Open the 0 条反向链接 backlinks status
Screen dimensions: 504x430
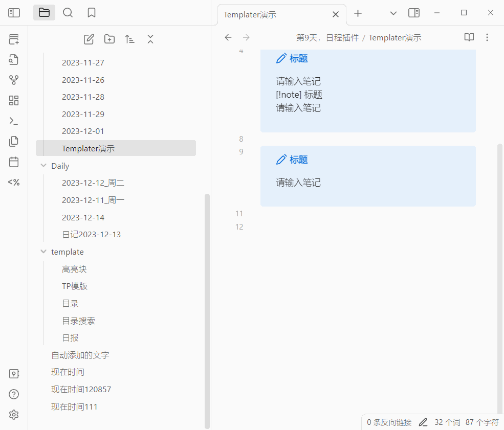[x=389, y=422]
